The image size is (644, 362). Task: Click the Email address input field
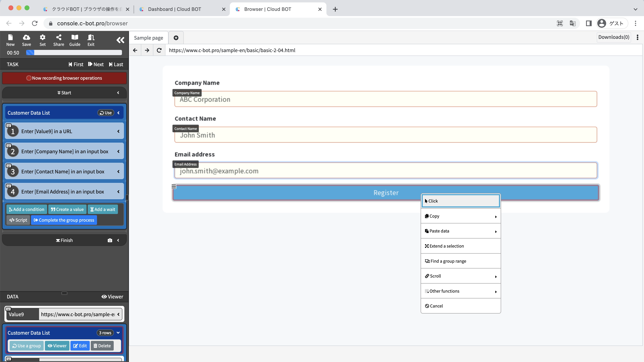pyautogui.click(x=386, y=171)
